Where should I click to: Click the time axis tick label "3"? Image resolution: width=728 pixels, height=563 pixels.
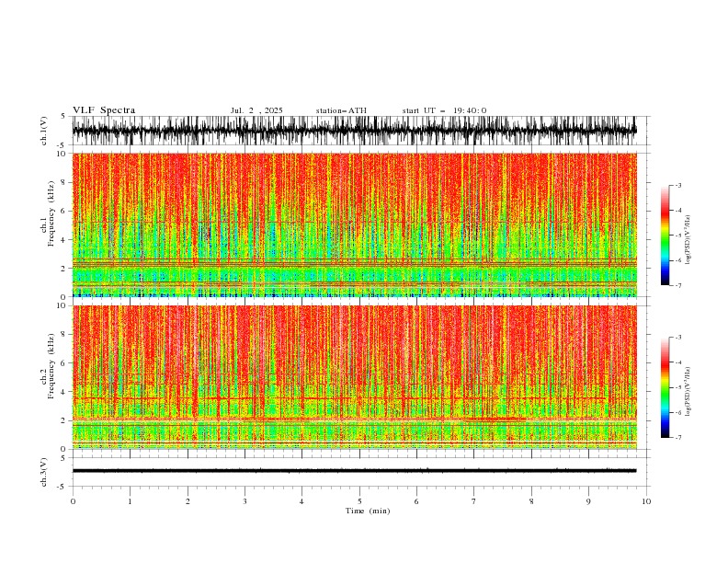pyautogui.click(x=245, y=501)
